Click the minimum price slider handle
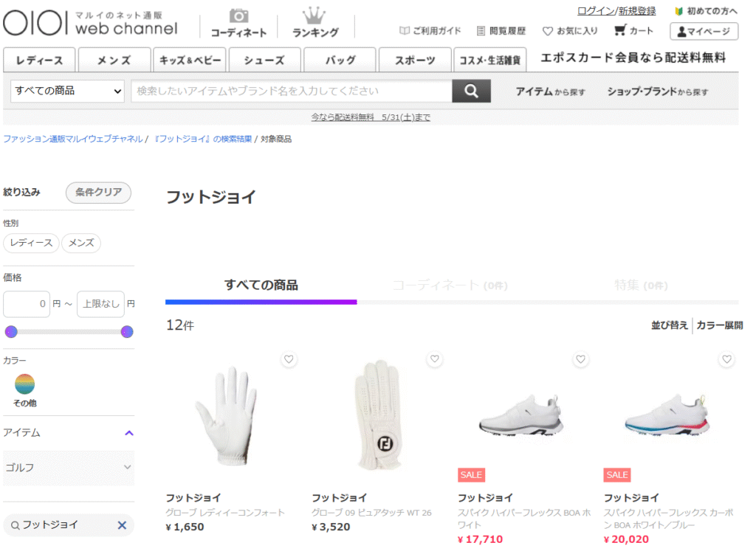This screenshot has height=554, width=756. pos(11,331)
